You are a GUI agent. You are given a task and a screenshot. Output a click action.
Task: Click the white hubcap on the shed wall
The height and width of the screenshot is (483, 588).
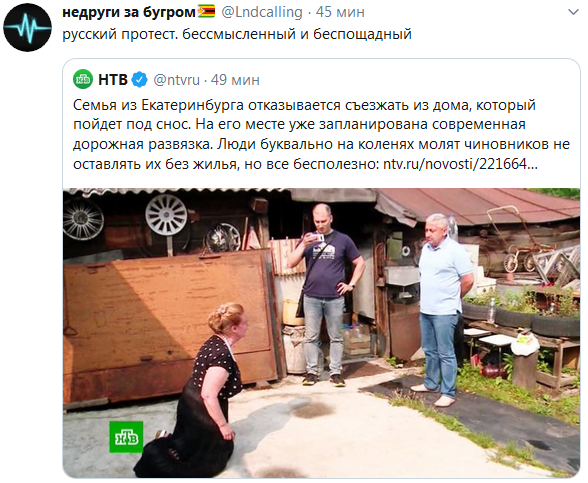[166, 215]
